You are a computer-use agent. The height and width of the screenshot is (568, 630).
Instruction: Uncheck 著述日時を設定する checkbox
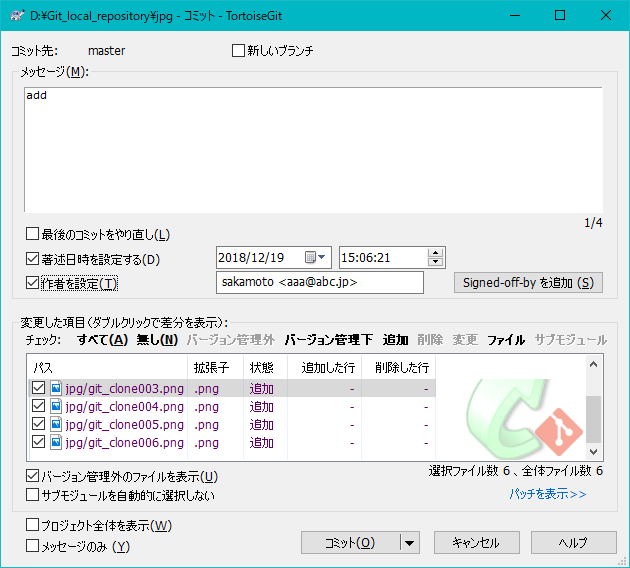pos(32,259)
